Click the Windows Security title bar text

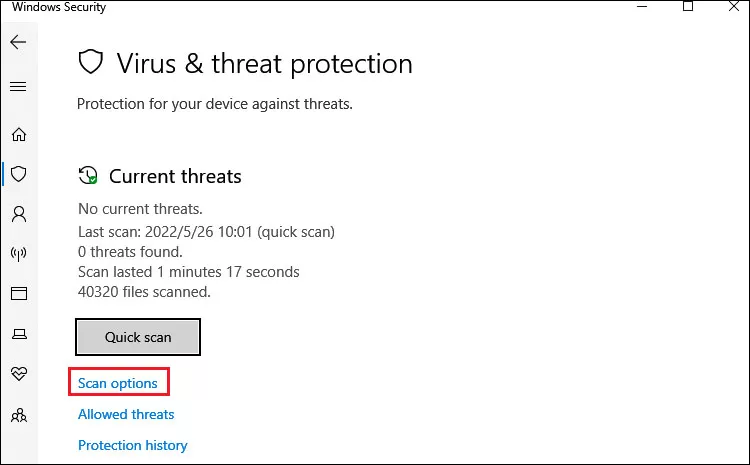[x=59, y=7]
